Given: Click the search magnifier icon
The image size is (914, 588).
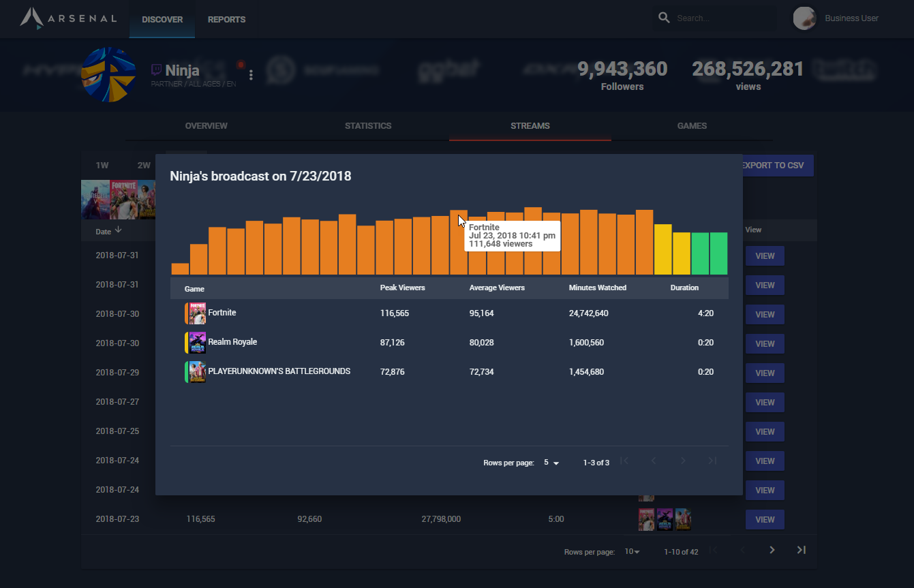Looking at the screenshot, I should tap(663, 18).
